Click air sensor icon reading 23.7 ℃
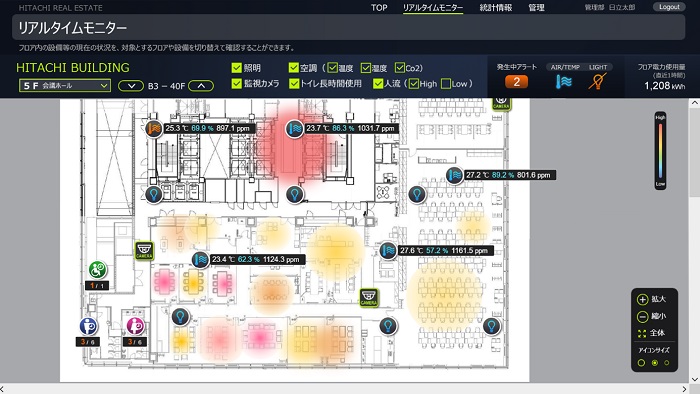 (x=295, y=129)
